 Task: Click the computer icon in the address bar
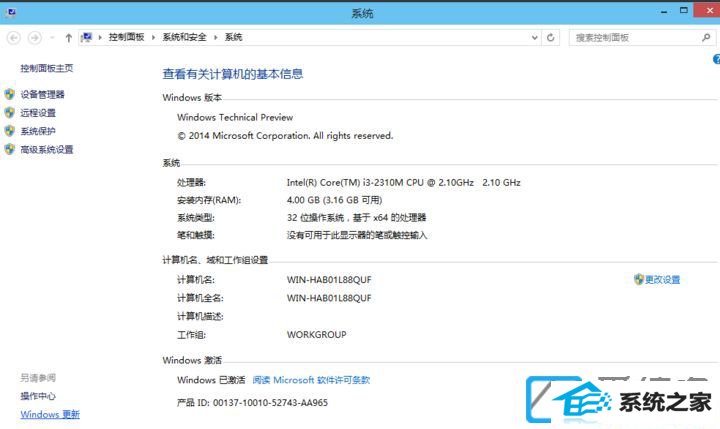pyautogui.click(x=86, y=37)
